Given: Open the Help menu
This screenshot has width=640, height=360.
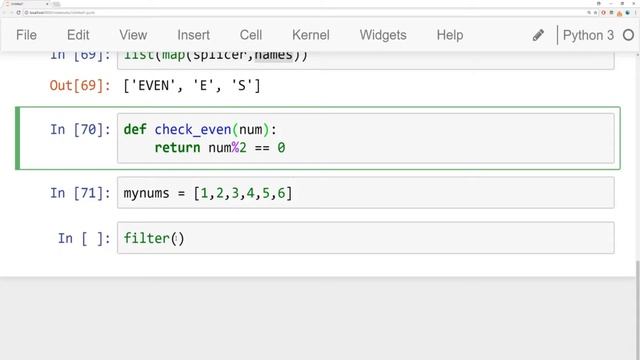Looking at the screenshot, I should point(450,35).
